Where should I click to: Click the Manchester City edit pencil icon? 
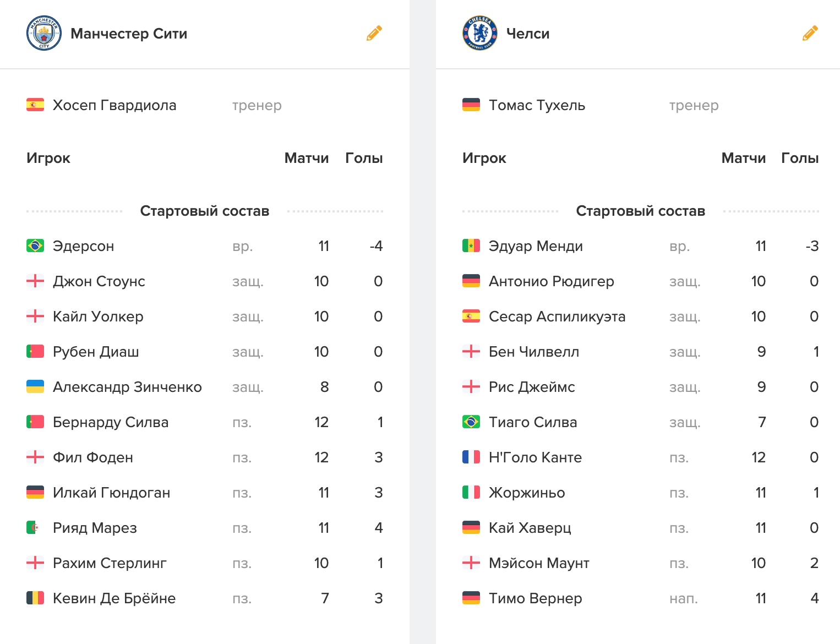click(x=374, y=33)
